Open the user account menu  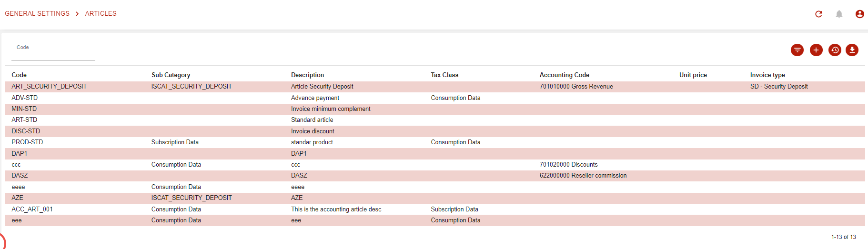[859, 14]
